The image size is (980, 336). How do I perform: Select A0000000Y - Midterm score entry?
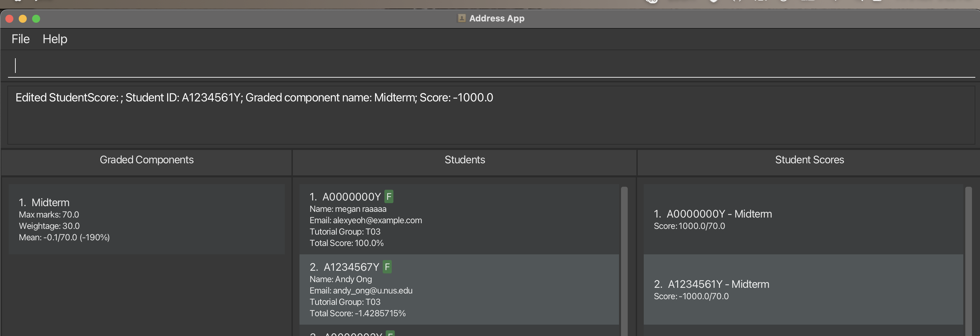[803, 220]
